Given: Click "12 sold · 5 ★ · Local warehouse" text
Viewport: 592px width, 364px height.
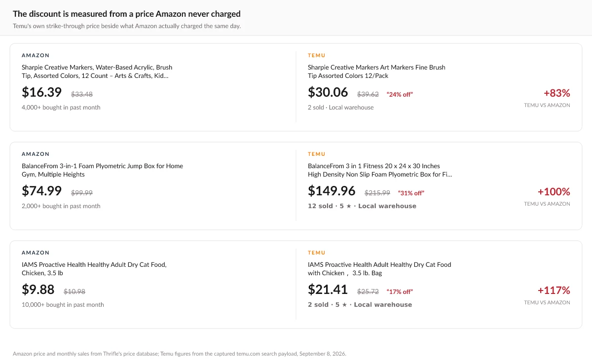Looking at the screenshot, I should (362, 206).
